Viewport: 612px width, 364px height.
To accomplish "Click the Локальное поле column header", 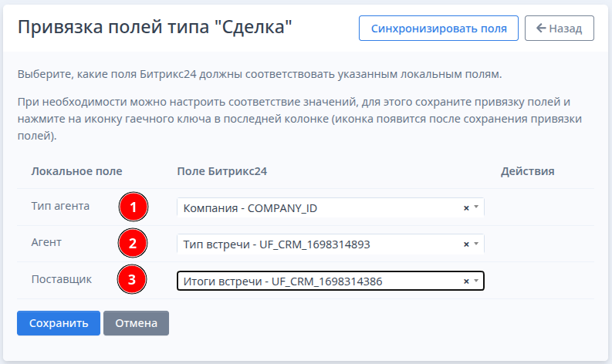I will pyautogui.click(x=76, y=170).
